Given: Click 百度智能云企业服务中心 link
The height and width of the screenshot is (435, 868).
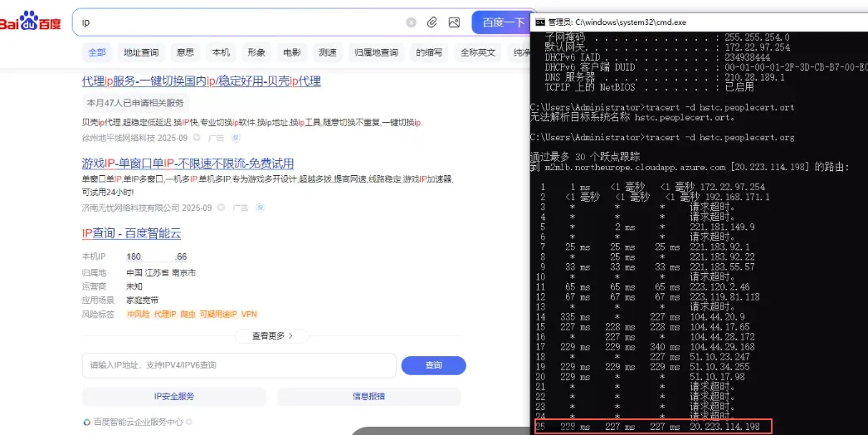Looking at the screenshot, I should (138, 422).
